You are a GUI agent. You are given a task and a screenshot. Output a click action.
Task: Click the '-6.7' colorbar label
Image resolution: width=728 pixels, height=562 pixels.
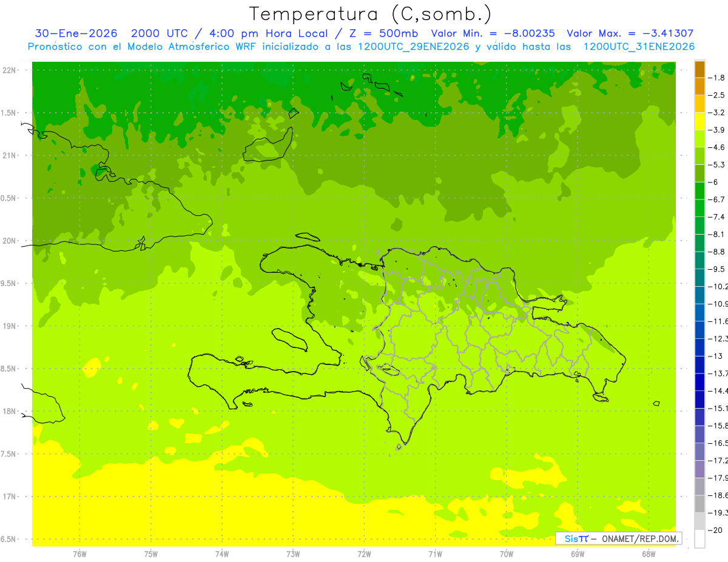(x=718, y=199)
